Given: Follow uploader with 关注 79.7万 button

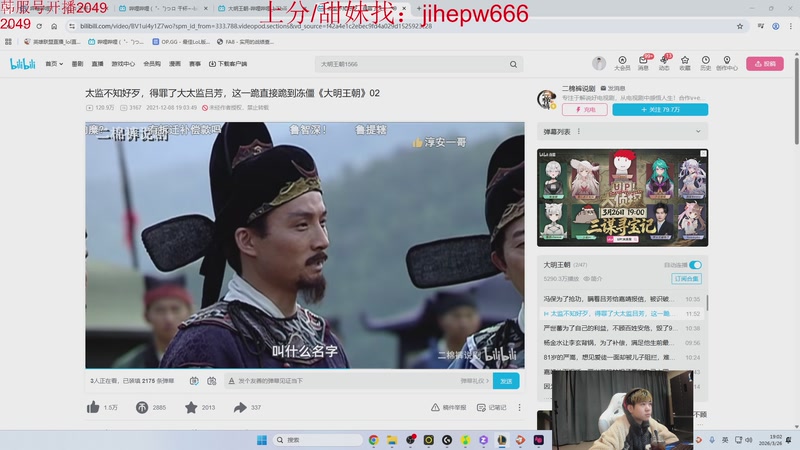Looking at the screenshot, I should pos(660,110).
